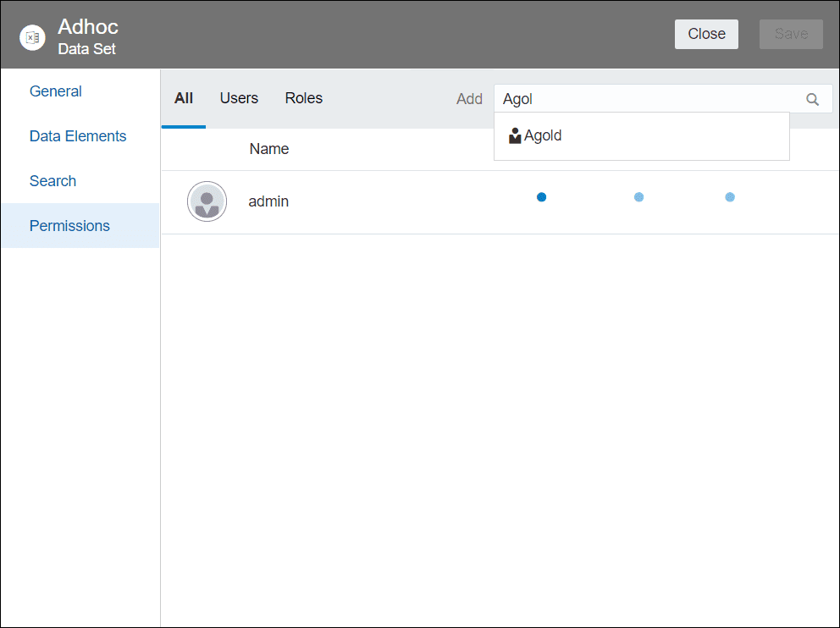Click the user icon beside Agold
The image size is (840, 628).
click(x=515, y=136)
